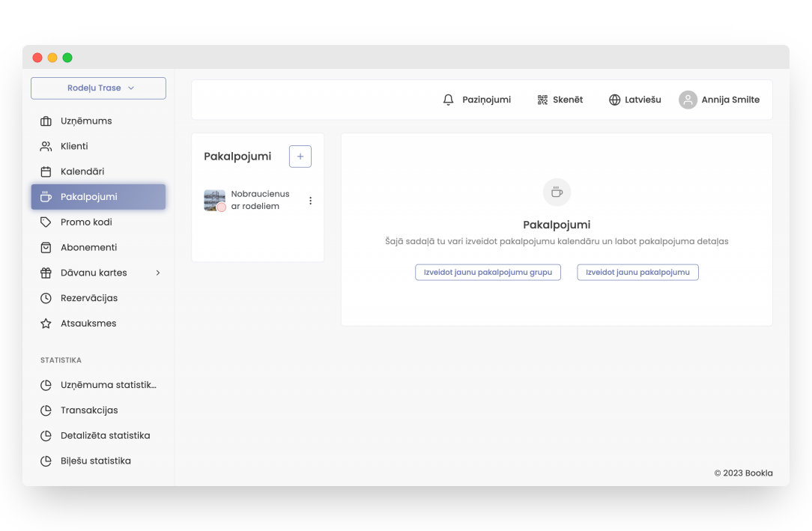Click the QR code Skenēt icon
Image resolution: width=812 pixels, height=531 pixels.
[x=542, y=100]
